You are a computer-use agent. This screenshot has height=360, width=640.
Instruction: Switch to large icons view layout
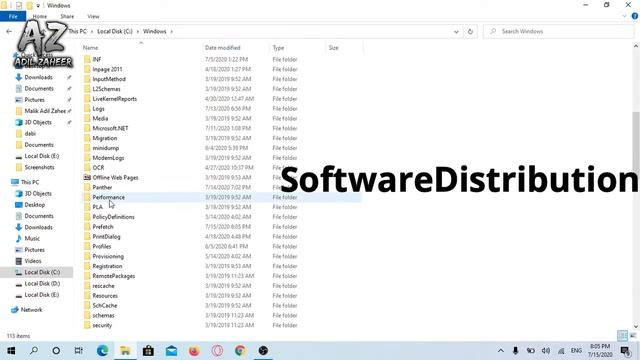pos(633,336)
